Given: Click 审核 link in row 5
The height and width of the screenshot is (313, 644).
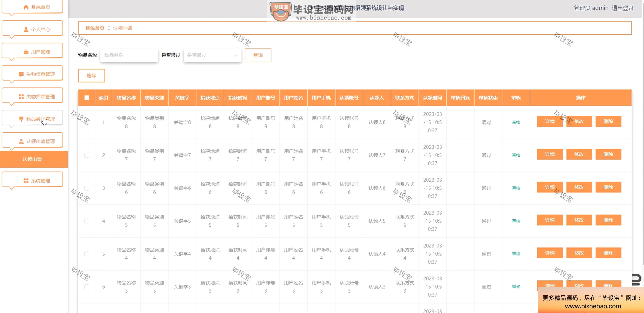Looking at the screenshot, I should [516, 254].
